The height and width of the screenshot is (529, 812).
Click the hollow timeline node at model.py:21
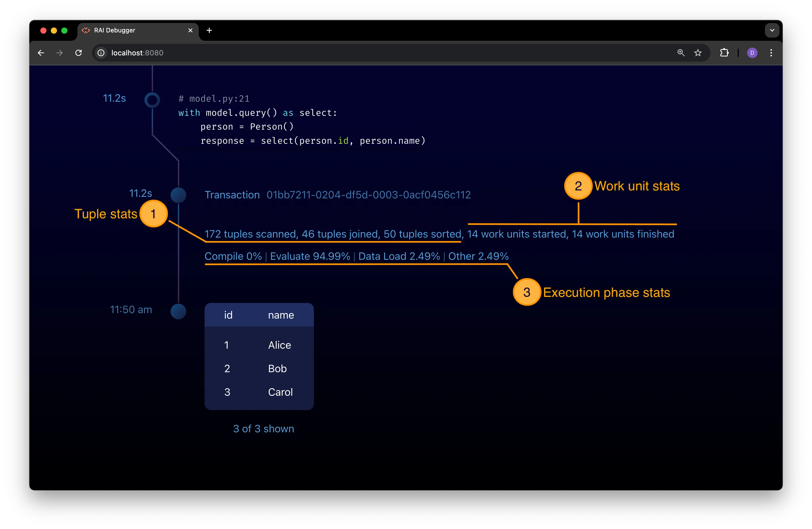(152, 100)
